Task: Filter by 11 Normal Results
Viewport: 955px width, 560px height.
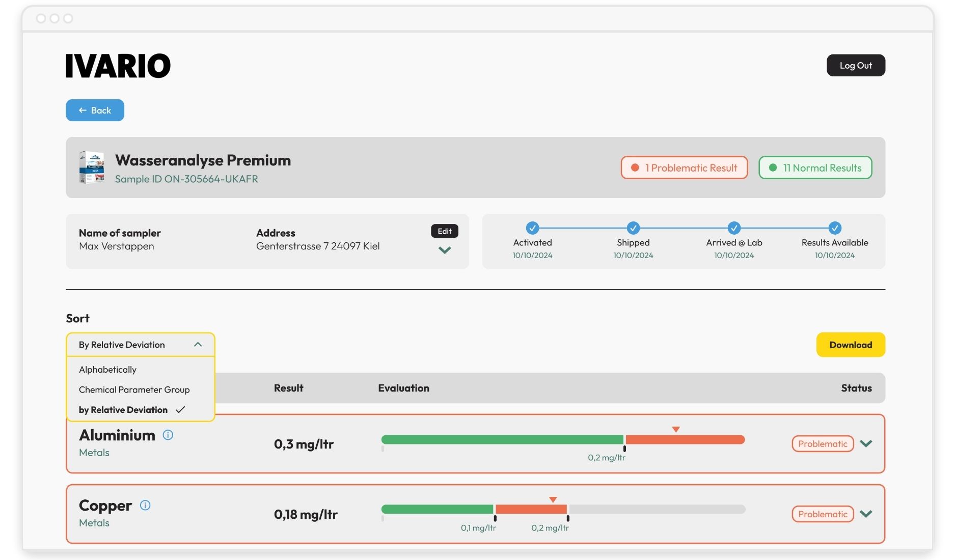Action: (815, 167)
